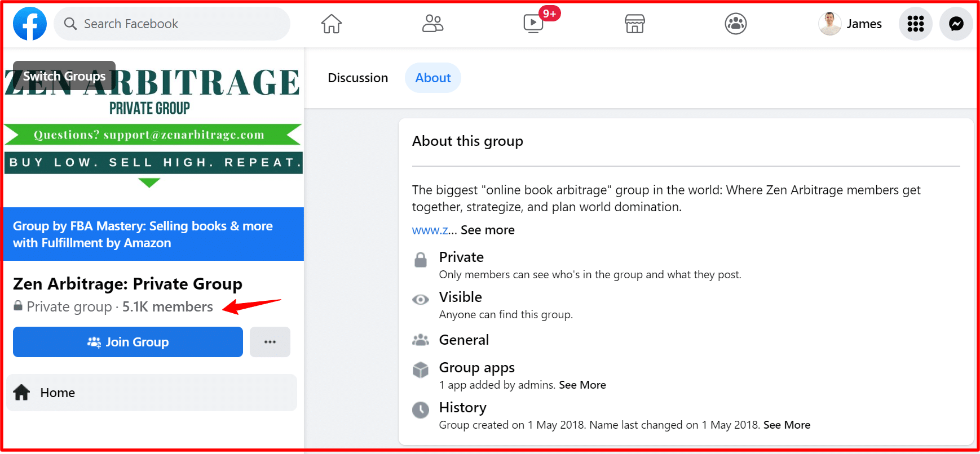Switch to the Discussion tab
980x454 pixels.
coord(358,78)
